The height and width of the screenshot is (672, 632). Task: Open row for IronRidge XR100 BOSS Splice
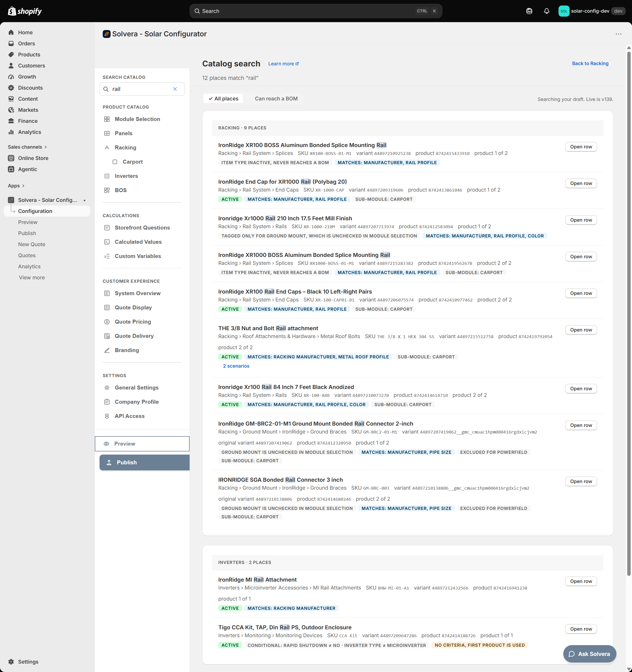(581, 147)
